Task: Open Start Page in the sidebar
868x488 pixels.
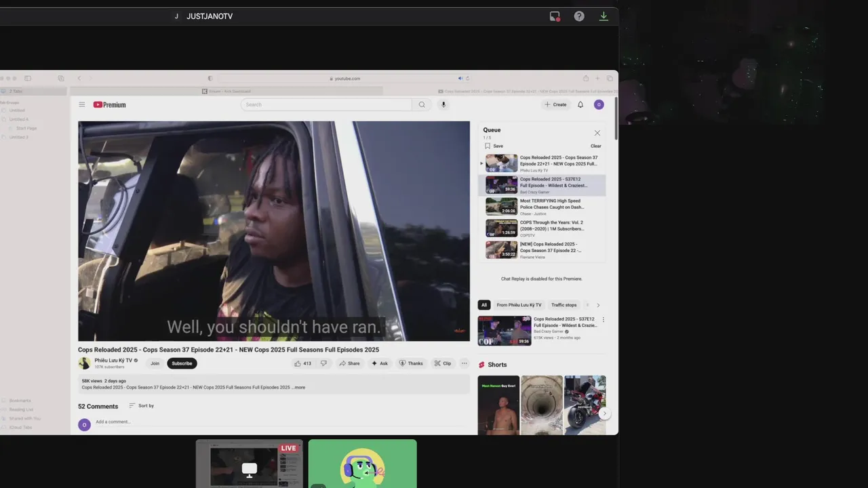Action: (x=26, y=128)
